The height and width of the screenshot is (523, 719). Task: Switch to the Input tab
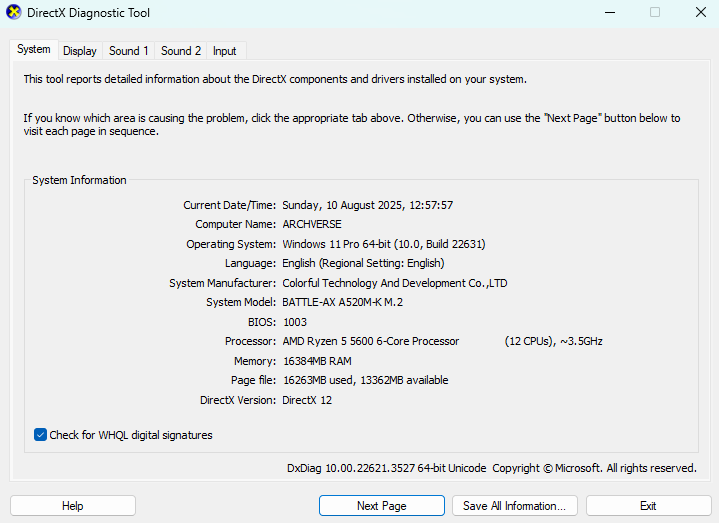pos(224,51)
